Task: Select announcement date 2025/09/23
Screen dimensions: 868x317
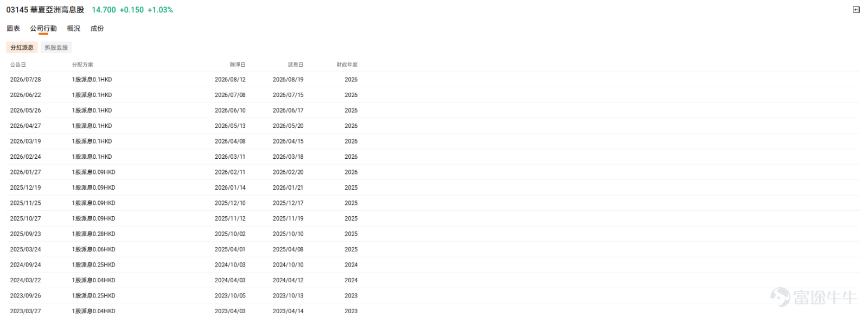Action: pos(25,234)
